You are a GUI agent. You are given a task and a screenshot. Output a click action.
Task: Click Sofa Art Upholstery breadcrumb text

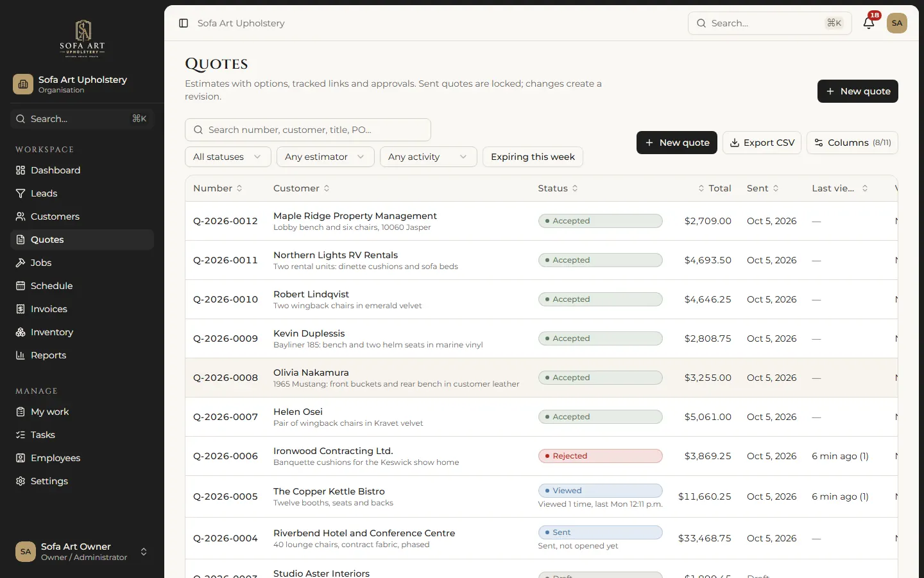[241, 23]
